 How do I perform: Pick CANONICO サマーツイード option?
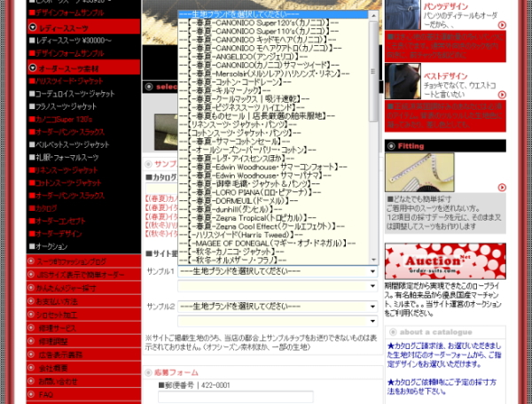[273, 65]
